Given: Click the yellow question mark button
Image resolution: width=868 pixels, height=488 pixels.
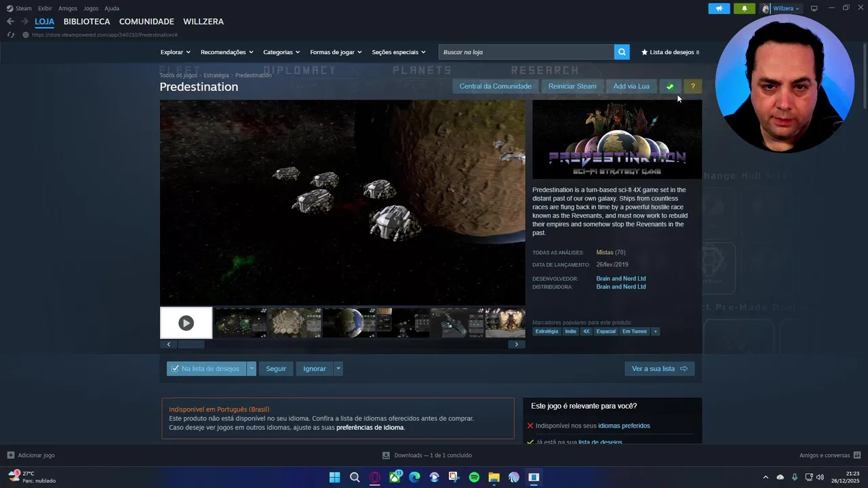Looking at the screenshot, I should click(692, 86).
